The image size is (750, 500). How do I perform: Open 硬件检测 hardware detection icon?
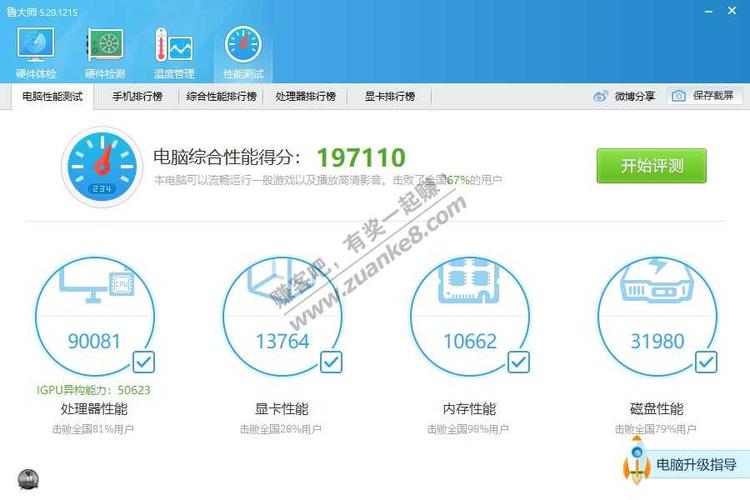point(105,52)
